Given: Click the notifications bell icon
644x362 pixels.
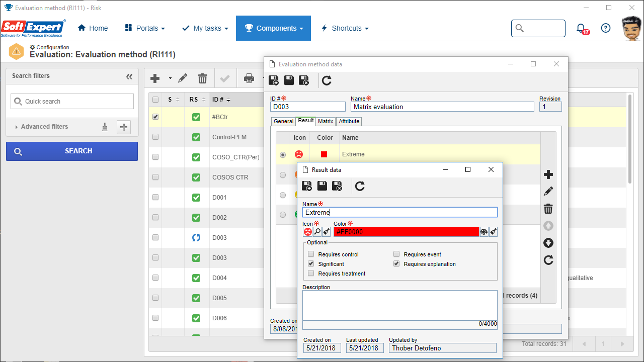Looking at the screenshot, I should point(581,28).
